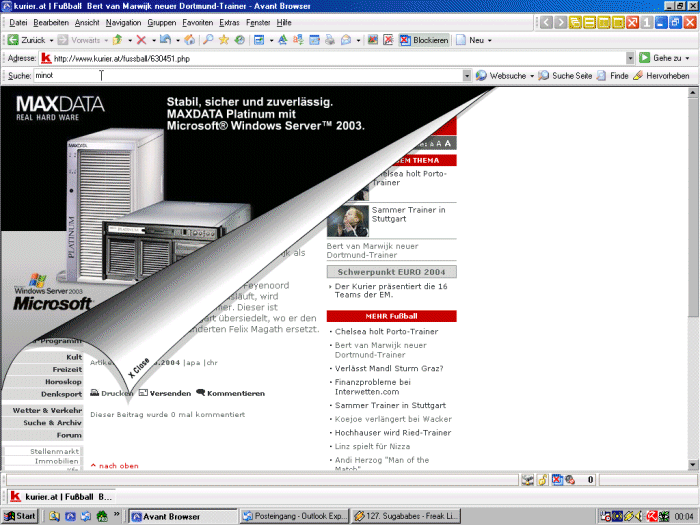Open the Ansicht menu
Viewport: 700px width, 525px height.
87,22
